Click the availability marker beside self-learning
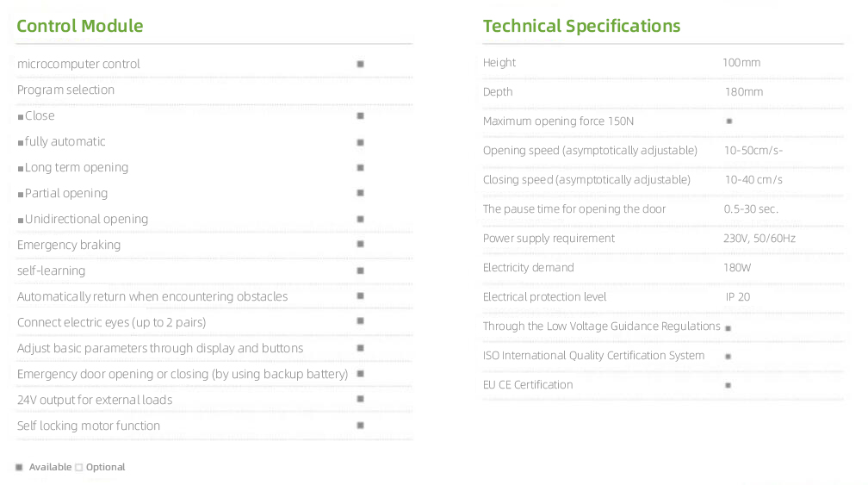 coord(360,270)
